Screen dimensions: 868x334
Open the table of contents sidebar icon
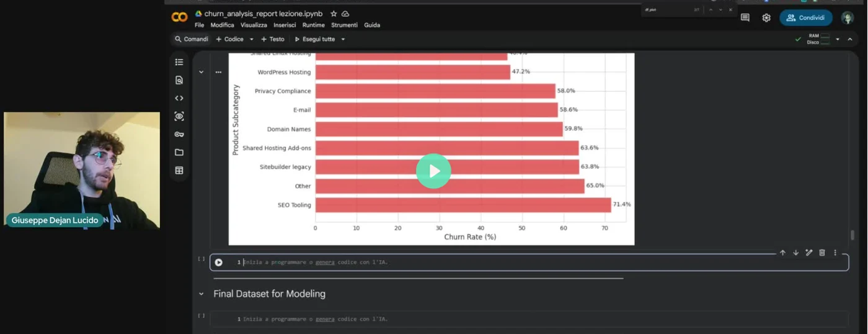click(179, 62)
